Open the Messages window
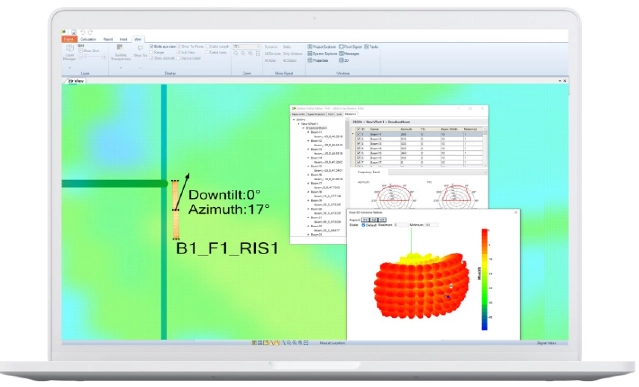 pyautogui.click(x=349, y=53)
